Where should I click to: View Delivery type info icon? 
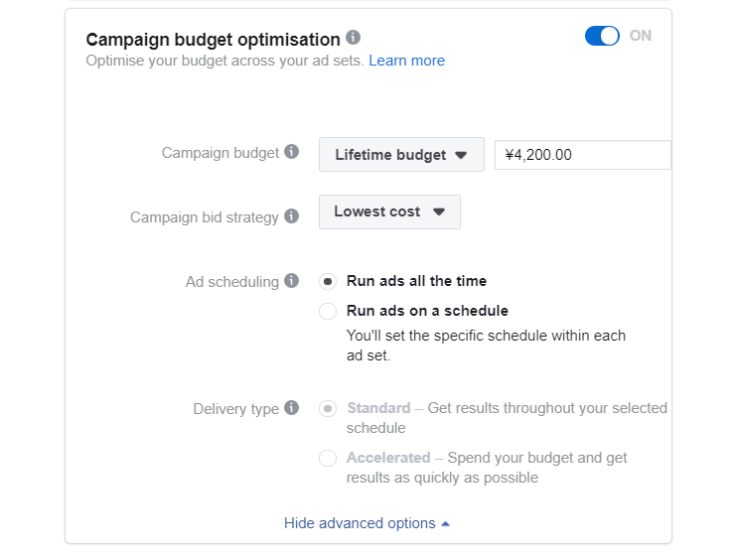[x=291, y=408]
